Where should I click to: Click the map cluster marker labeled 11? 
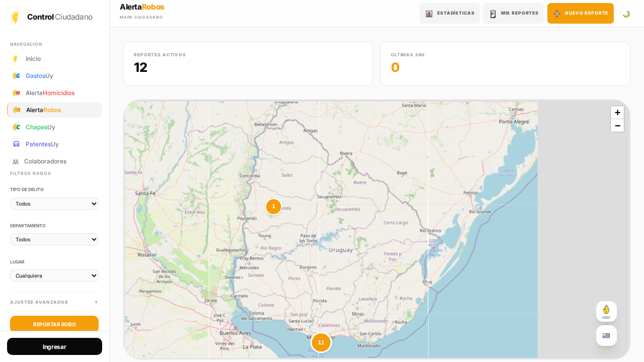[321, 342]
